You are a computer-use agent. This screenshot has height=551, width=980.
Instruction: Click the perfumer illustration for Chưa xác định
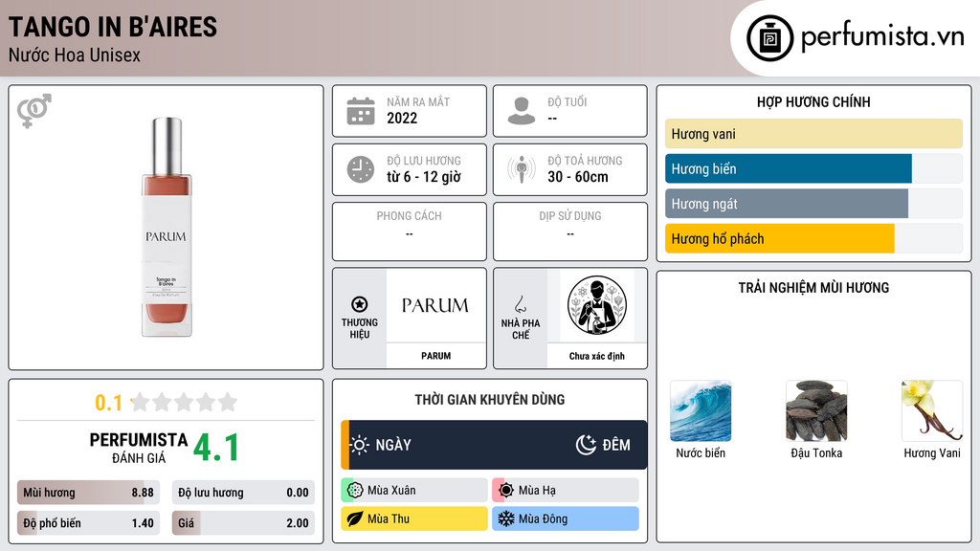597,305
